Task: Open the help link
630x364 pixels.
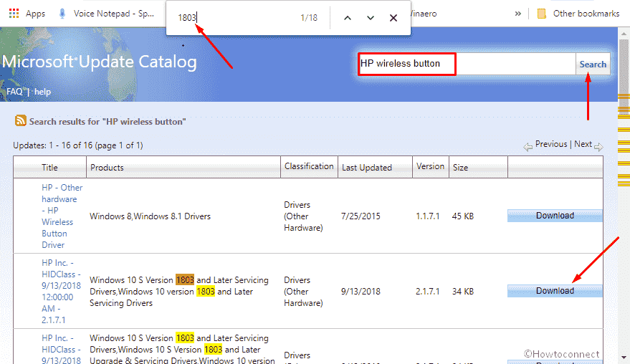Action: point(42,92)
